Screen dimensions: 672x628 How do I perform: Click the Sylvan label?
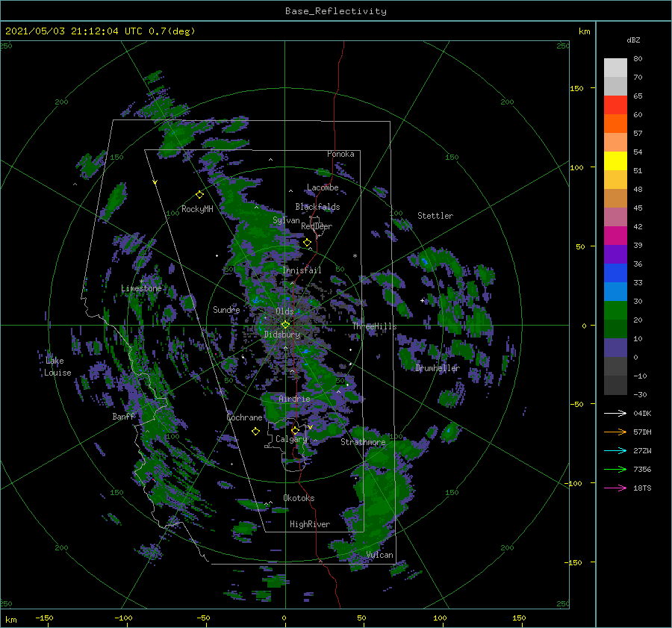(x=286, y=220)
